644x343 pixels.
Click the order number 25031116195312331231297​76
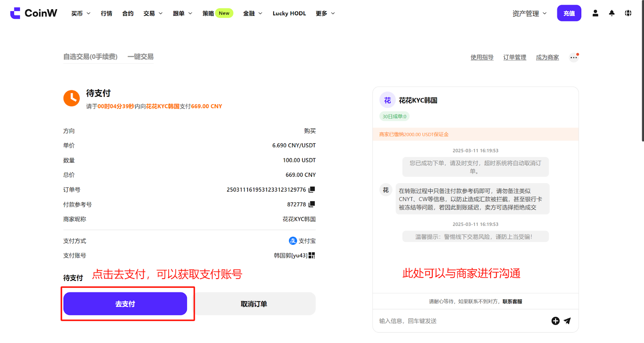pyautogui.click(x=266, y=190)
